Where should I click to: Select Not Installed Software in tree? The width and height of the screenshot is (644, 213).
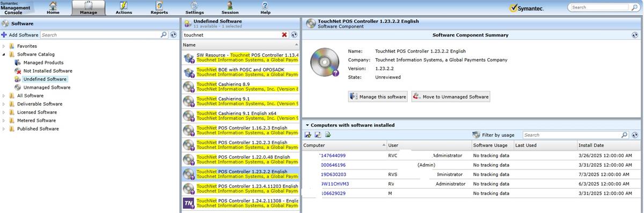point(48,71)
